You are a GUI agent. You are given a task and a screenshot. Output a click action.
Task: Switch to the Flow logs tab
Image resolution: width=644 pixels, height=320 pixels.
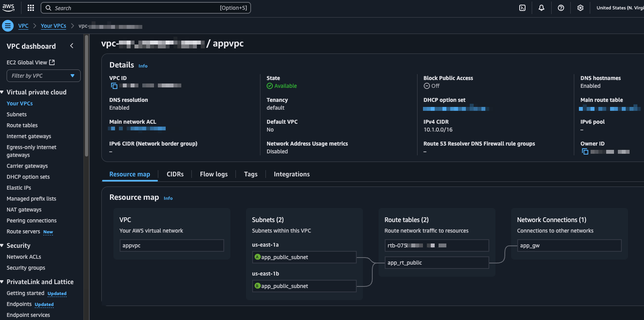click(214, 174)
